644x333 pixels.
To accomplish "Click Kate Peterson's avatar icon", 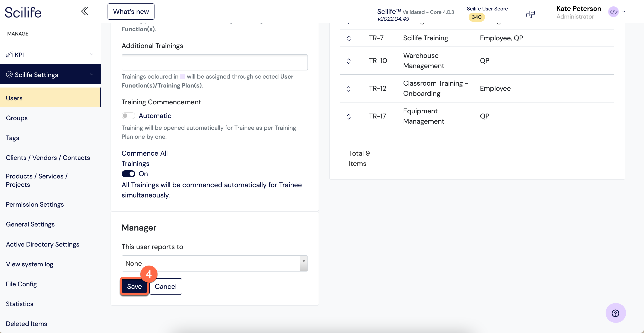I will pyautogui.click(x=613, y=12).
